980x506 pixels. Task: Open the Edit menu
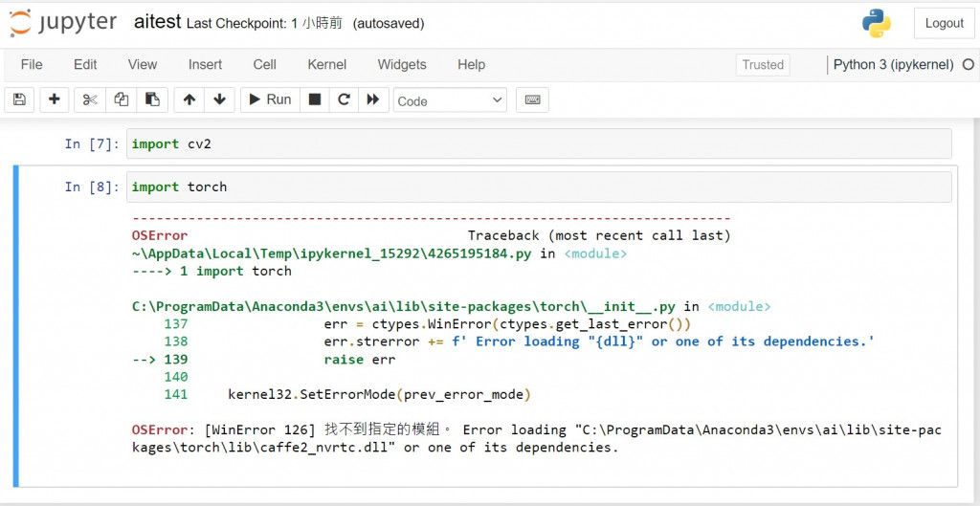point(85,64)
